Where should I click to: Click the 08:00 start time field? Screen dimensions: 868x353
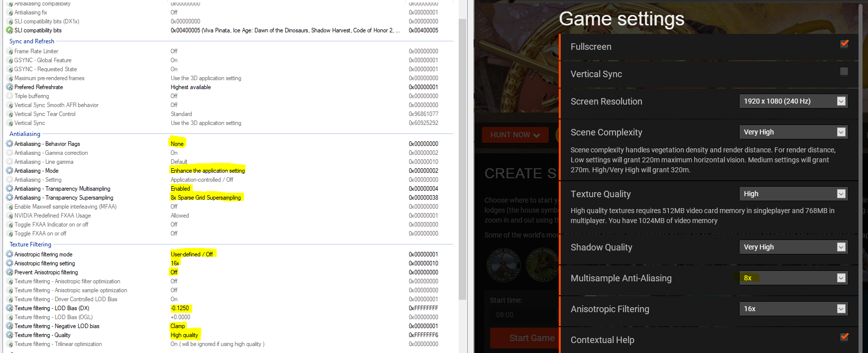tap(523, 315)
